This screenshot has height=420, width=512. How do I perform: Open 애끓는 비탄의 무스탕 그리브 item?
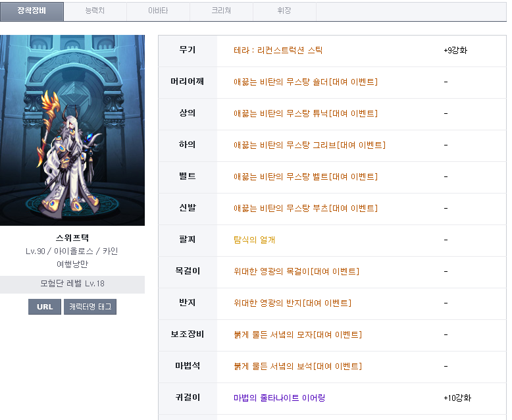pyautogui.click(x=309, y=145)
